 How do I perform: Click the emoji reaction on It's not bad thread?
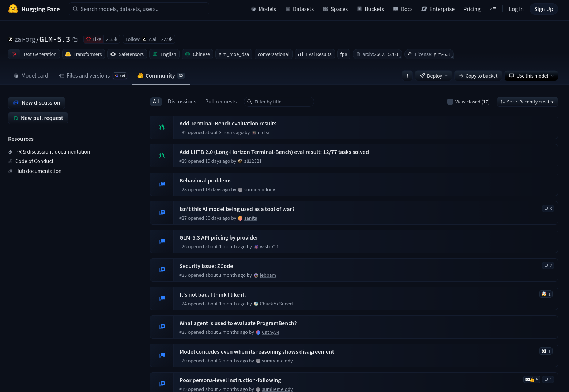tap(546, 294)
